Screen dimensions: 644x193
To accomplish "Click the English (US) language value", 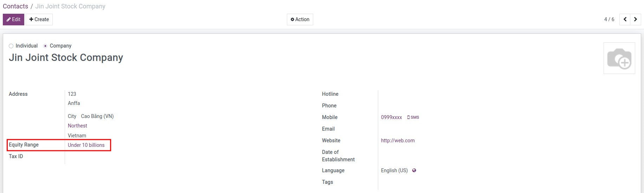I will 394,170.
